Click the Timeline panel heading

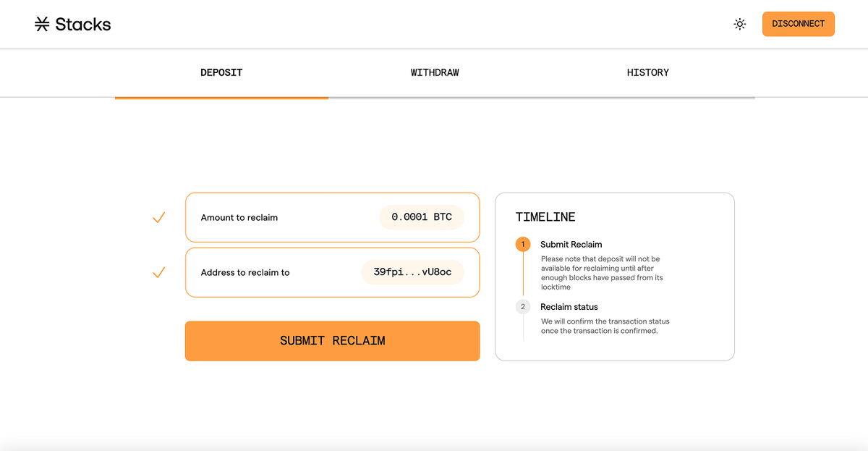tap(545, 217)
